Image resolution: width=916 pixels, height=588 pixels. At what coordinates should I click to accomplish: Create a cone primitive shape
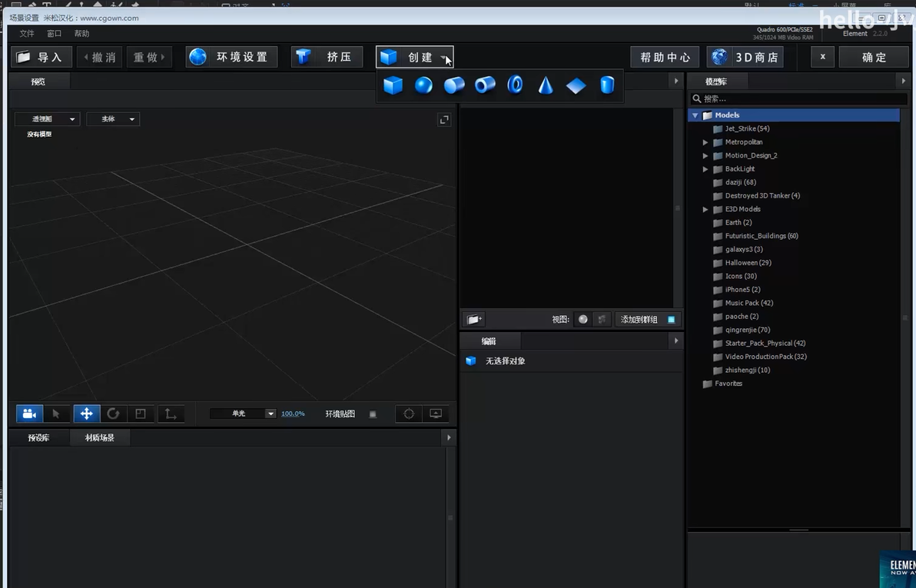pos(546,85)
